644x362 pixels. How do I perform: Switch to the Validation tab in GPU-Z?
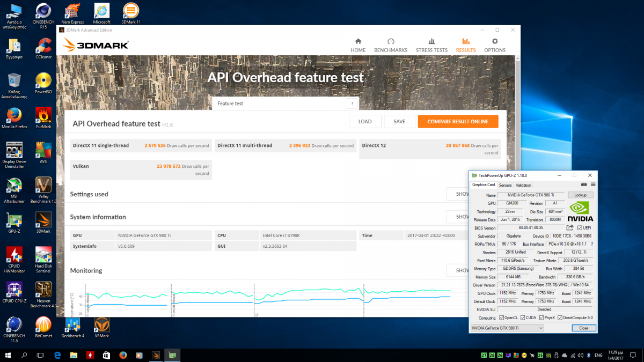coord(523,185)
